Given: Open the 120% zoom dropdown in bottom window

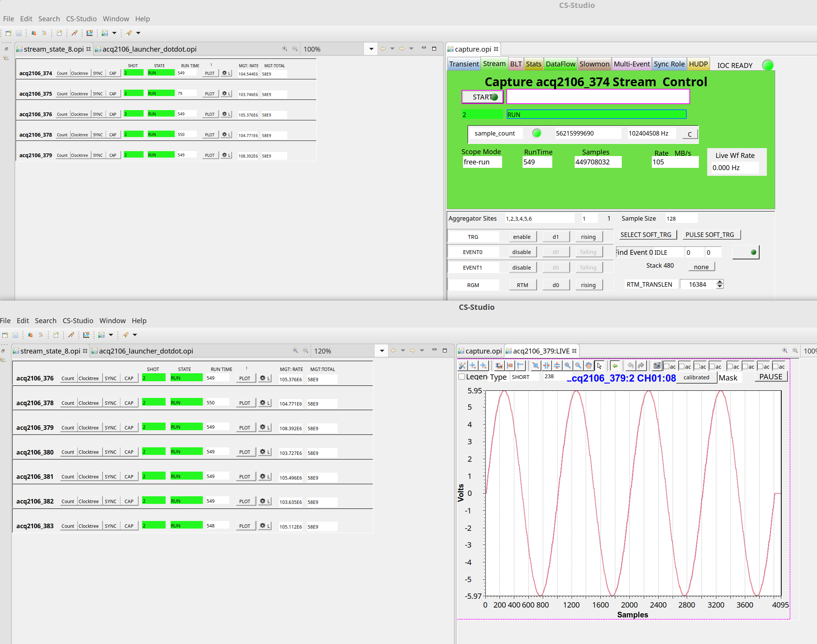Looking at the screenshot, I should pos(382,351).
